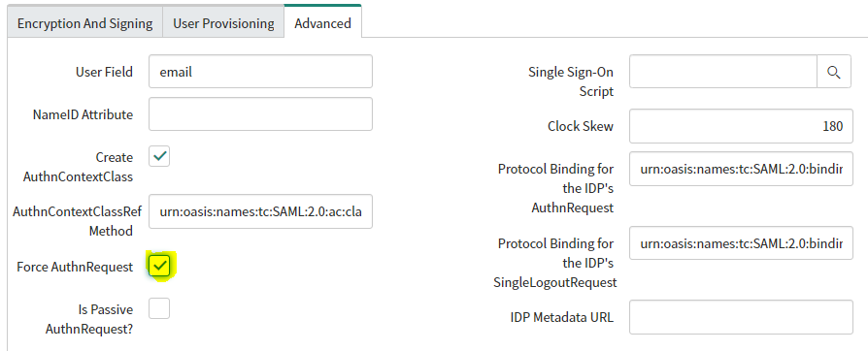Screen dimensions: 868x351
Task: Focus the IDP Metadata URL input
Action: 741,317
